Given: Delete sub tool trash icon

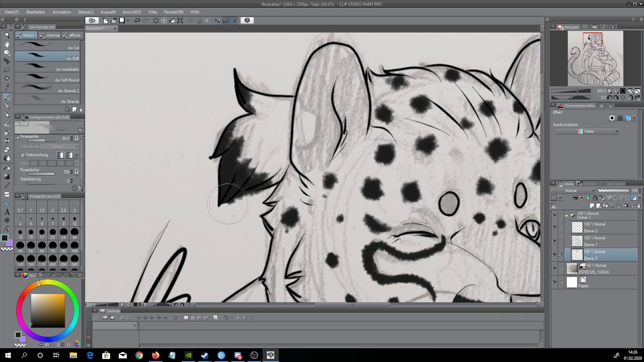Looking at the screenshot, I should pyautogui.click(x=81, y=109).
